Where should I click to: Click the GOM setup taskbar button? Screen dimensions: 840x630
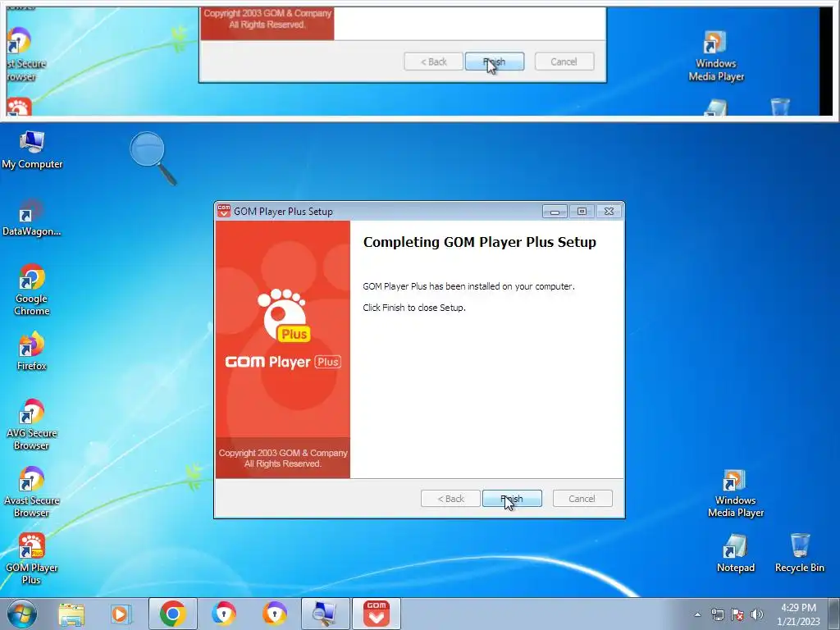[376, 614]
